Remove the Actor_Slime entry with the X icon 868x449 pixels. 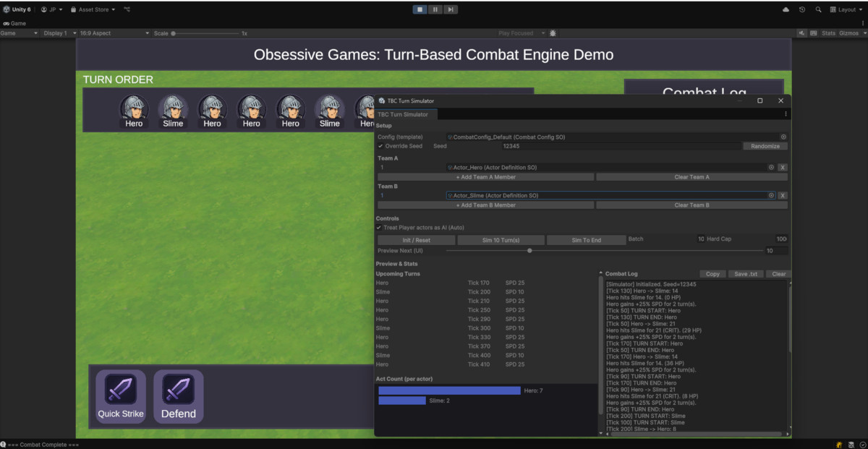point(784,195)
